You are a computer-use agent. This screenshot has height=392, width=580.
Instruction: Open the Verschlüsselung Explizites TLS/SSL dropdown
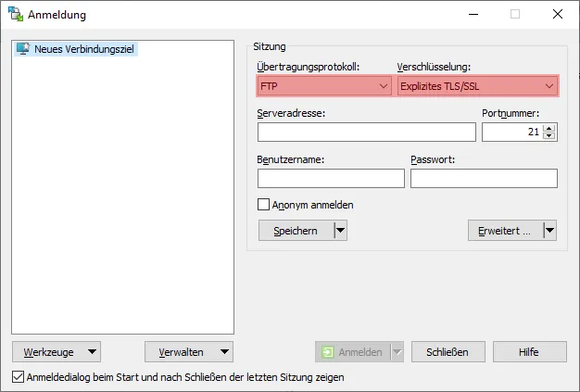(477, 86)
